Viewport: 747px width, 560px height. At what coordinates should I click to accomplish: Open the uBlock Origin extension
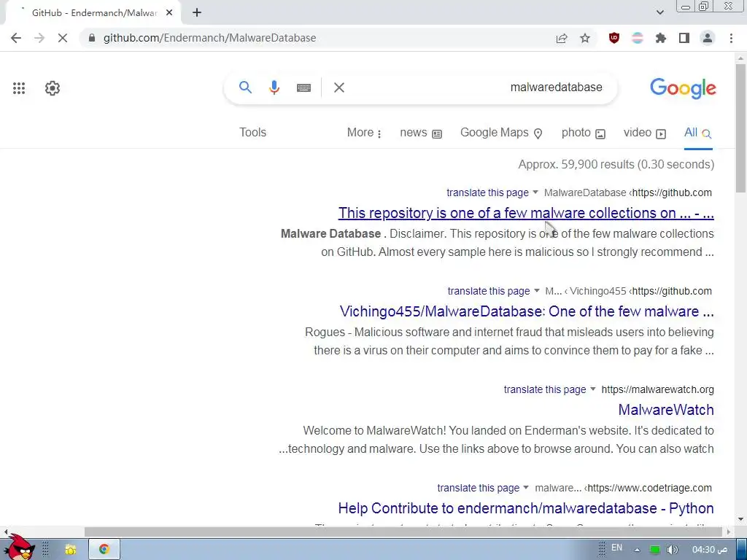coord(614,38)
